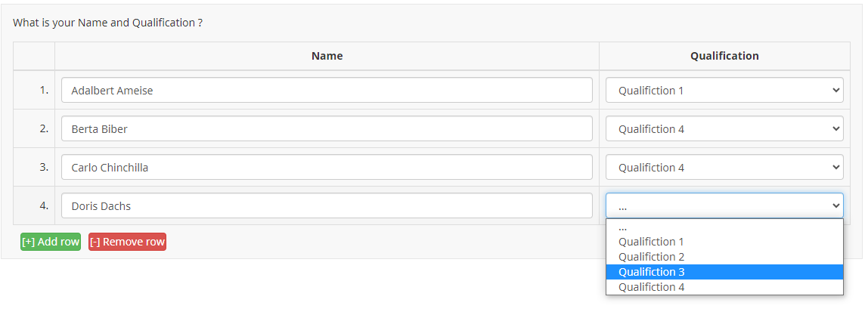Collapse the open row 4 Qualification dropdown
Screen dimensions: 868x315
point(724,205)
